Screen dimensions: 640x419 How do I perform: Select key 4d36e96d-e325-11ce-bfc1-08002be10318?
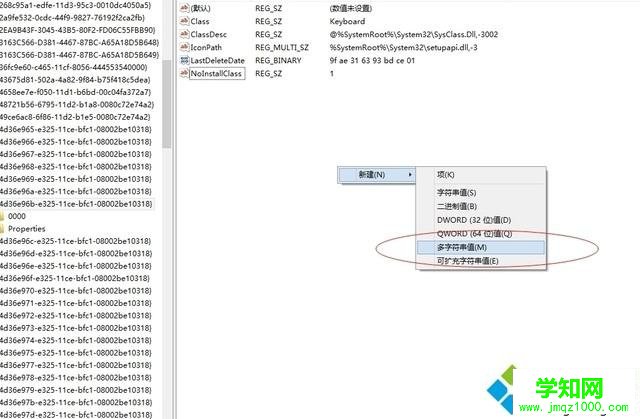pos(76,253)
